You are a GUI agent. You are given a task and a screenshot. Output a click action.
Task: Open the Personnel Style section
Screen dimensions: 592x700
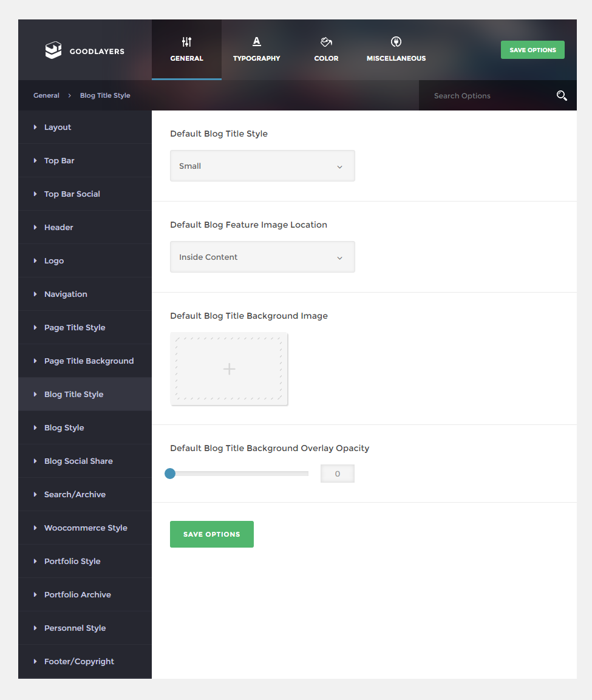(85, 628)
